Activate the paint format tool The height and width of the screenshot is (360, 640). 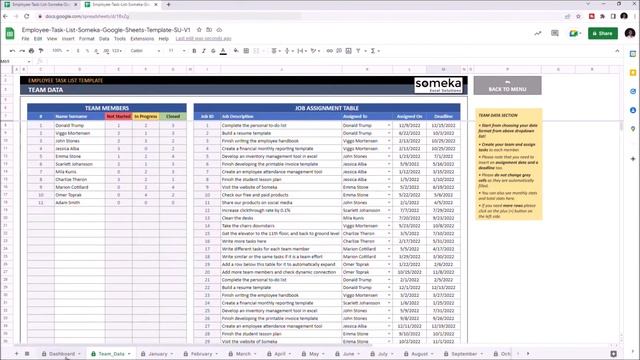pyautogui.click(x=41, y=51)
